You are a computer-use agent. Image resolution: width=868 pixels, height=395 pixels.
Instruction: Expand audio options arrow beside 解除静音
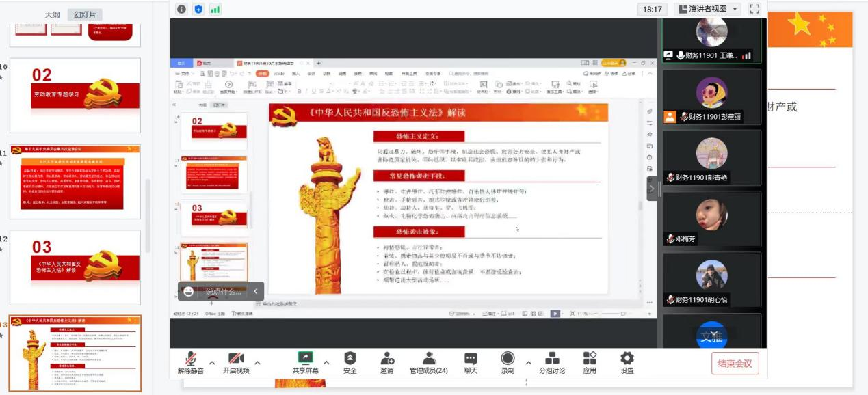(x=212, y=363)
